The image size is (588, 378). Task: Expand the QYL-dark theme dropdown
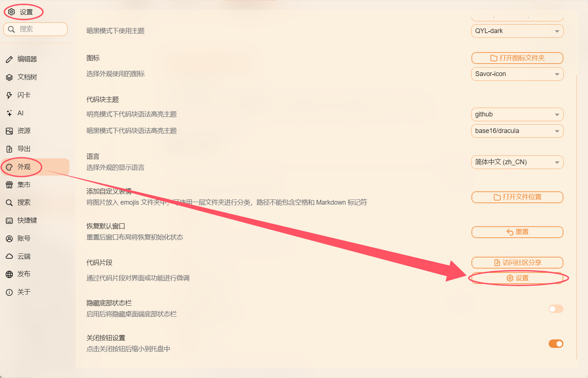pyautogui.click(x=517, y=31)
